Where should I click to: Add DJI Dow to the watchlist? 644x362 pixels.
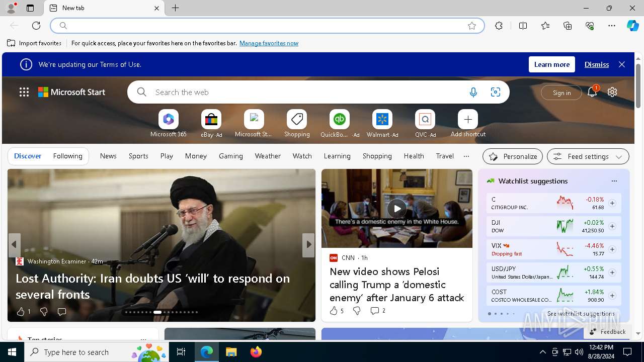pyautogui.click(x=612, y=226)
